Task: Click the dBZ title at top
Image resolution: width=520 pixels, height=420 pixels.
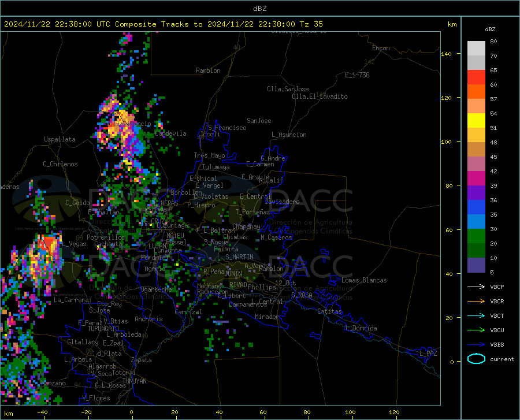Action: coord(259,9)
